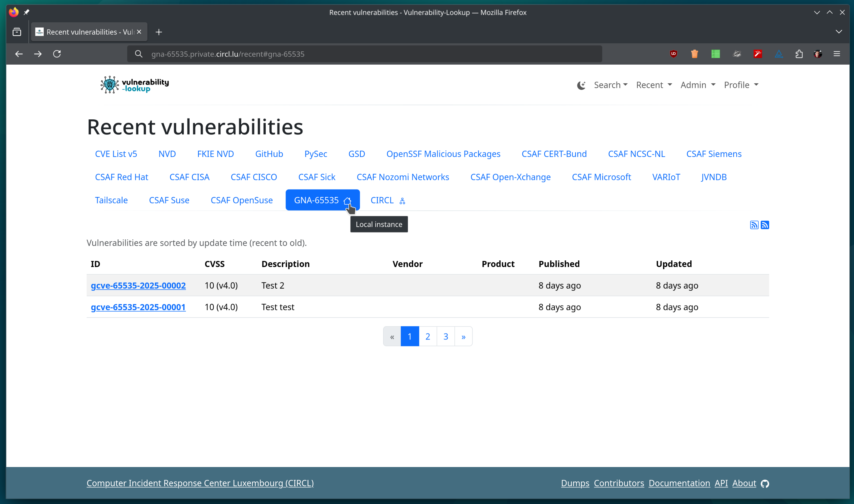Image resolution: width=854 pixels, height=504 pixels.
Task: Click the sitemap icon next to CIRCL
Action: tap(402, 201)
